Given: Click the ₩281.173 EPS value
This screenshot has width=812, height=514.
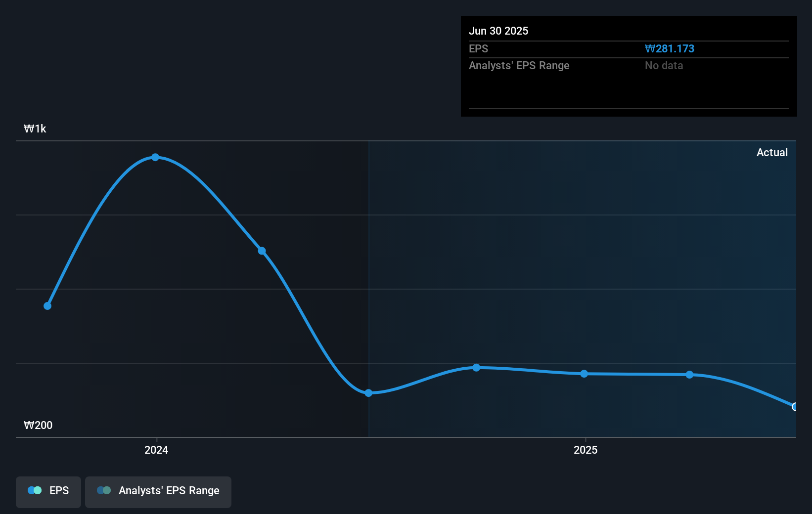Looking at the screenshot, I should pyautogui.click(x=670, y=48).
